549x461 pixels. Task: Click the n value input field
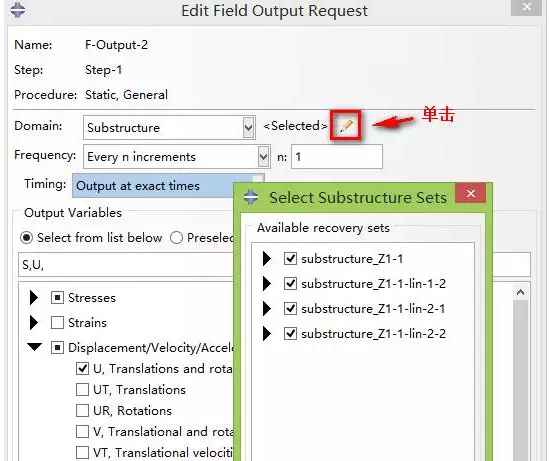coord(336,156)
